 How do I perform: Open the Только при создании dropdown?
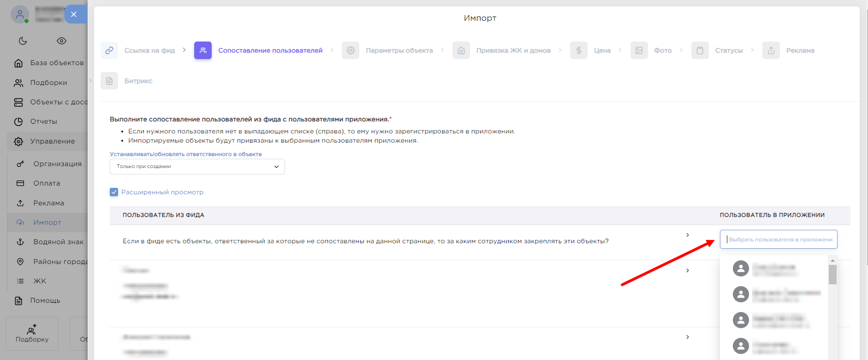point(197,167)
